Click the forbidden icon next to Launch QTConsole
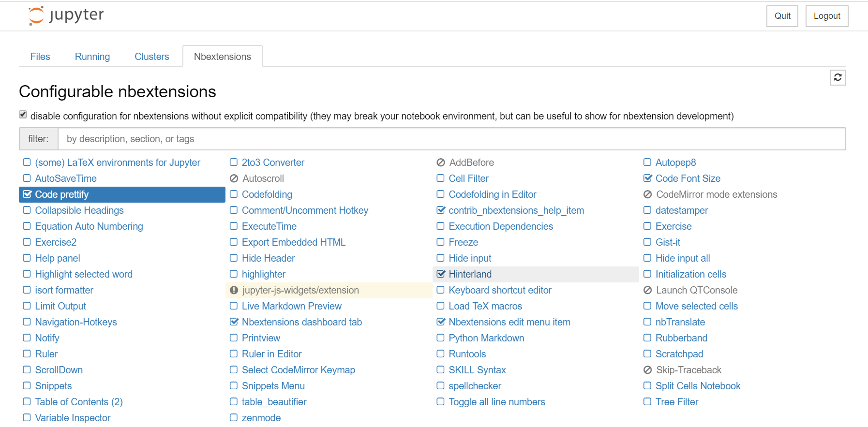 [x=648, y=290]
